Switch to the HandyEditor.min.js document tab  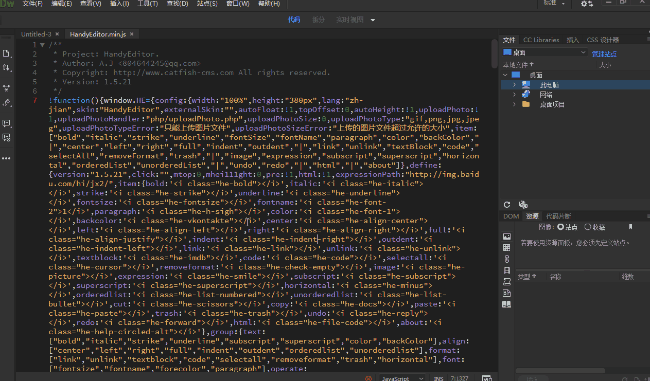coord(98,34)
